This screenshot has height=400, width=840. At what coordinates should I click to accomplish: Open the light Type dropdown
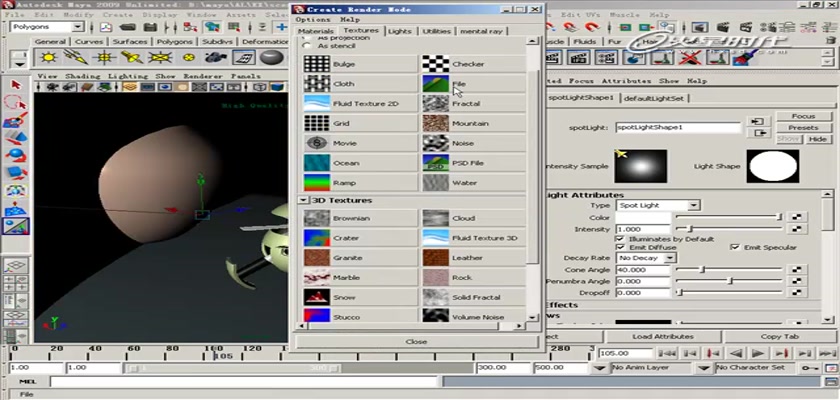pyautogui.click(x=658, y=206)
